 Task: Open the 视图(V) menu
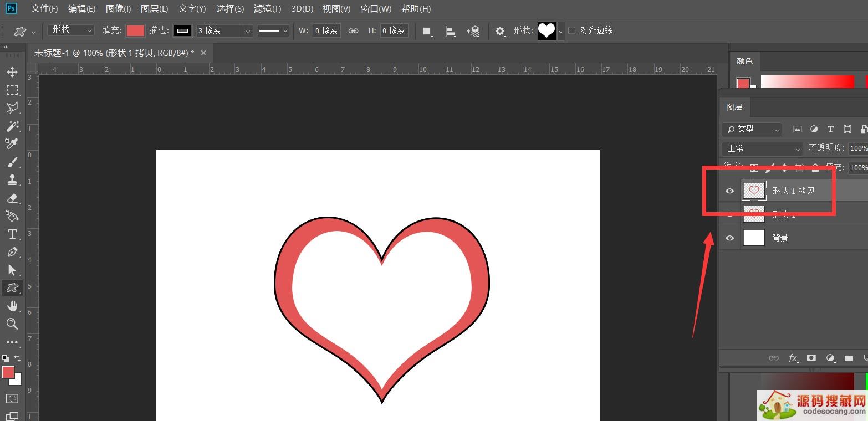pyautogui.click(x=336, y=9)
